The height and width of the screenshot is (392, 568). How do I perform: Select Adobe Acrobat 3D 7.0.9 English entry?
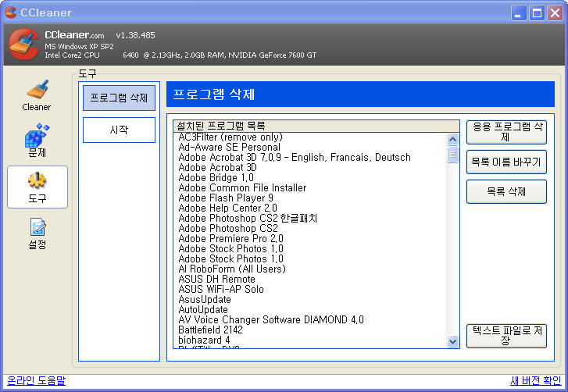point(295,158)
